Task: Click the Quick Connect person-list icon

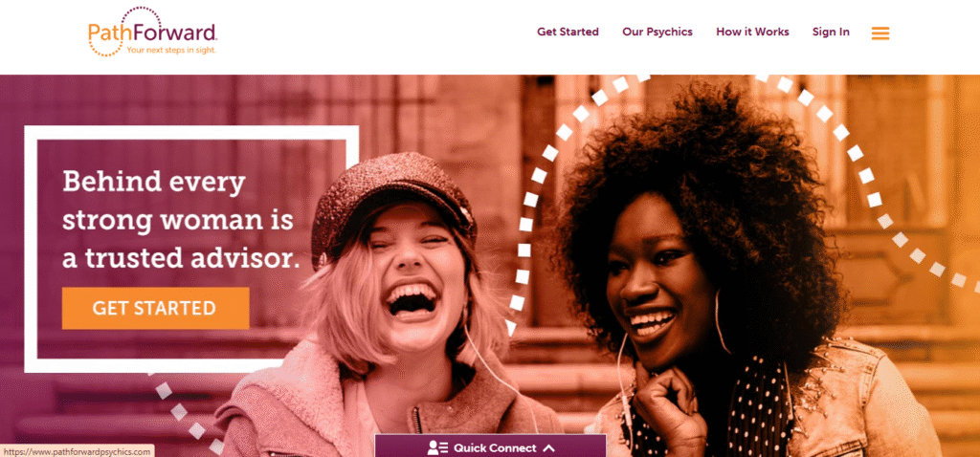Action: pyautogui.click(x=437, y=447)
